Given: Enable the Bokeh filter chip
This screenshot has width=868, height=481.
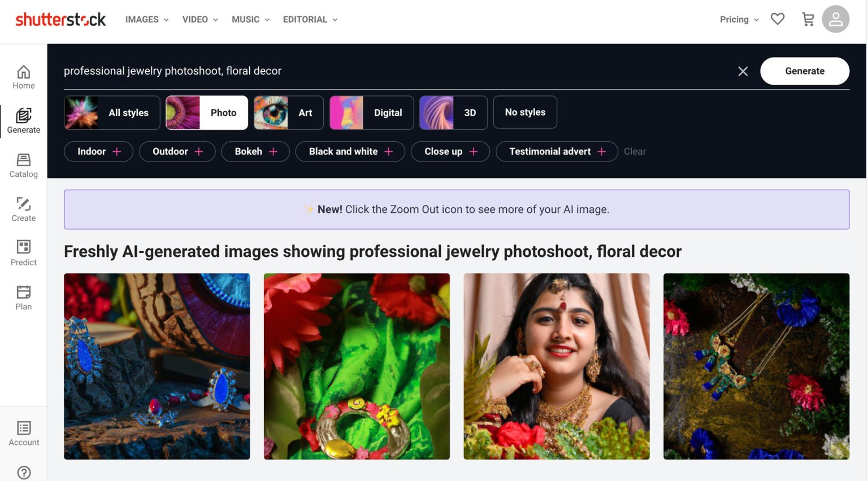Looking at the screenshot, I should (x=255, y=151).
